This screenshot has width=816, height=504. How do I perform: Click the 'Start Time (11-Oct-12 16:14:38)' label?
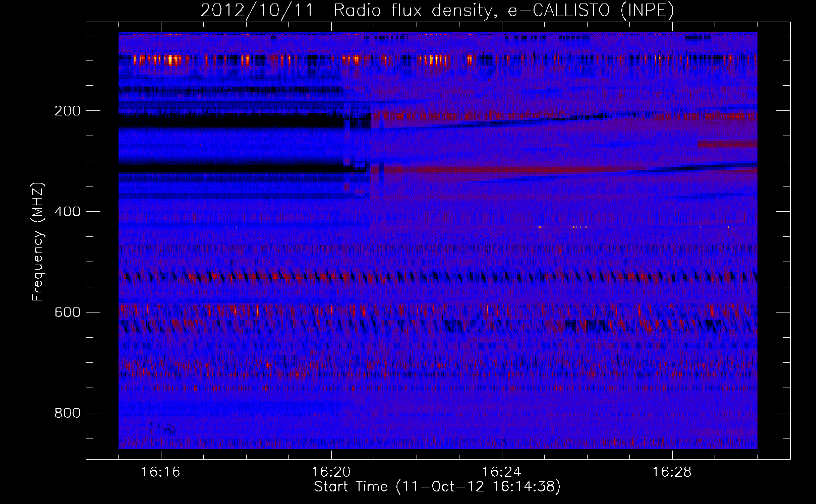pyautogui.click(x=437, y=487)
